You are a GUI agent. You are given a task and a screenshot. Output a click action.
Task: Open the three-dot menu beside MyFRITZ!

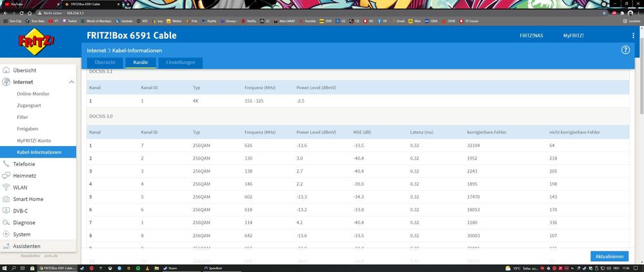coord(633,36)
